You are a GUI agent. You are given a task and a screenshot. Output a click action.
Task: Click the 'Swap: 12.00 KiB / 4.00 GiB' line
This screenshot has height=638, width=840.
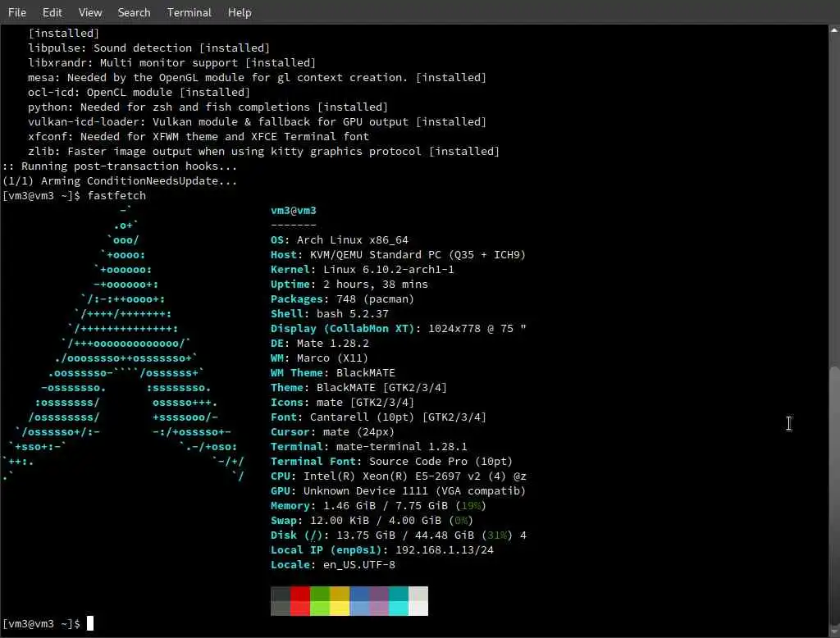[x=372, y=520]
